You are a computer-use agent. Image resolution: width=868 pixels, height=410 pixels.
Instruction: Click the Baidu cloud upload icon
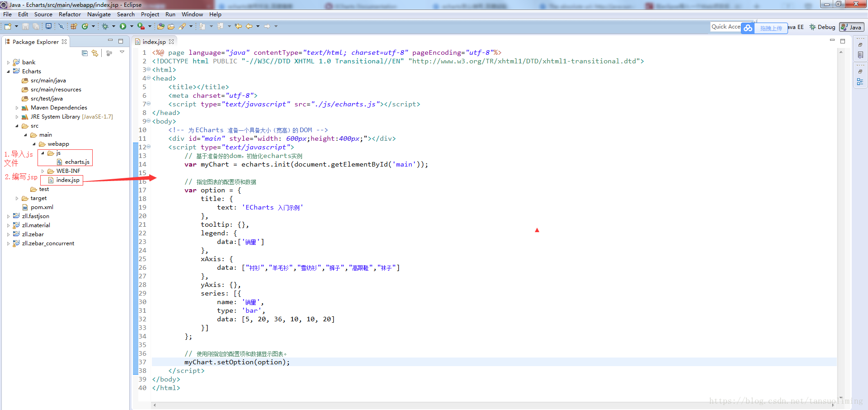tap(748, 28)
